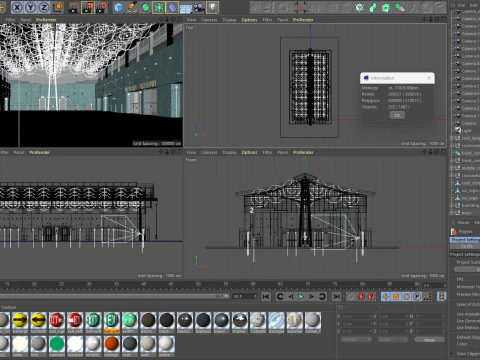Screen dimensions: 480x360
Task: Click the red Record Active Objects button
Action: click(x=361, y=296)
